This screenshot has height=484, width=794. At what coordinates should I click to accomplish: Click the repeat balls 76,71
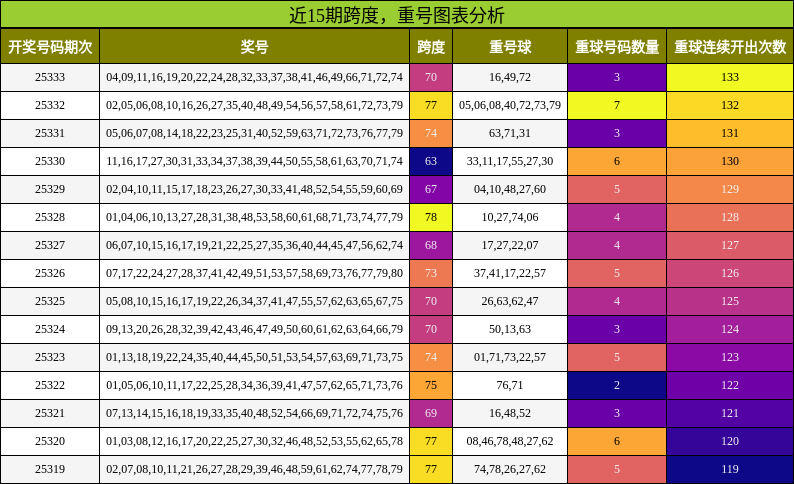point(510,385)
